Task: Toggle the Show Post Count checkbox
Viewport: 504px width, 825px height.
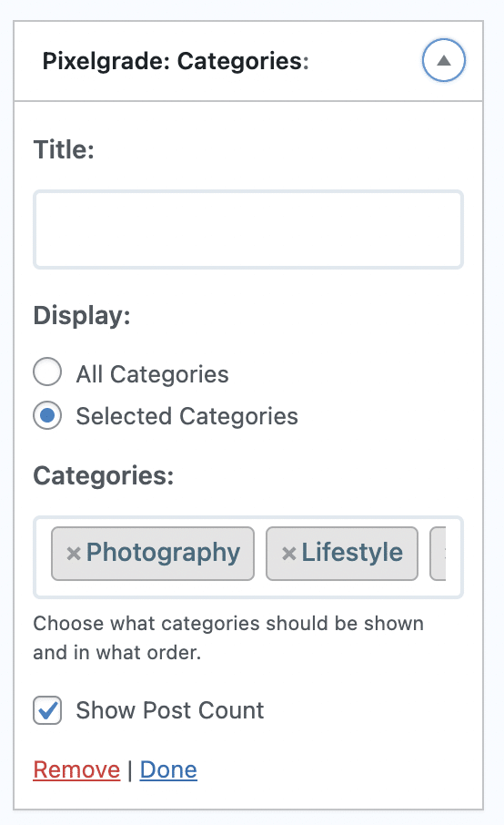Action: [x=47, y=710]
